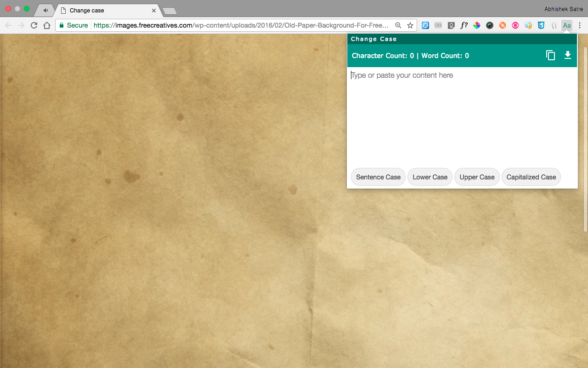Image resolution: width=588 pixels, height=368 pixels.
Task: Close the Change case tab
Action: tap(154, 10)
